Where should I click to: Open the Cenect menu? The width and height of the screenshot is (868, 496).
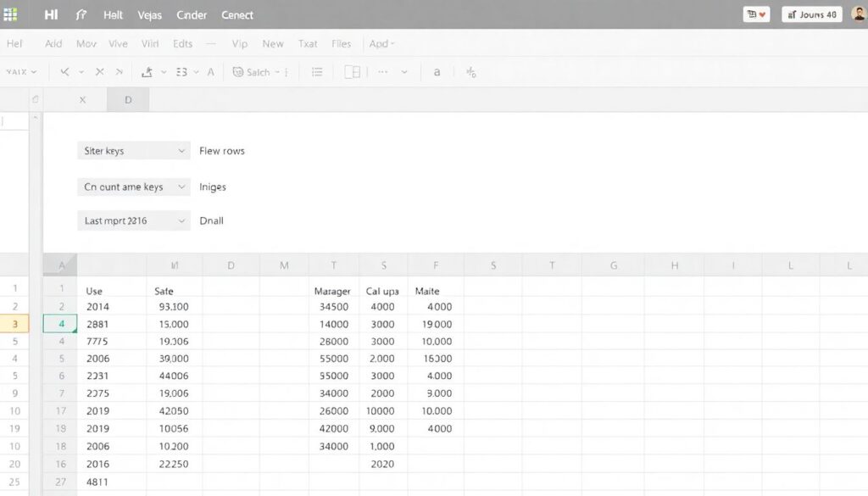click(x=236, y=15)
